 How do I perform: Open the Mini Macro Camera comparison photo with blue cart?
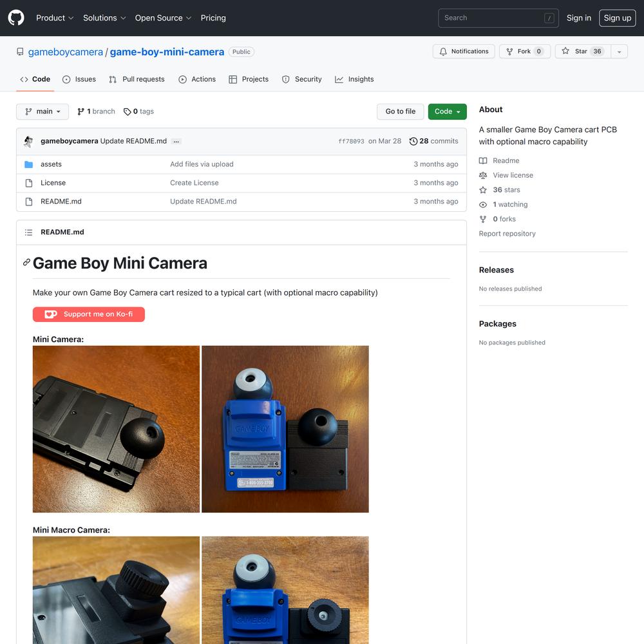tap(285, 590)
